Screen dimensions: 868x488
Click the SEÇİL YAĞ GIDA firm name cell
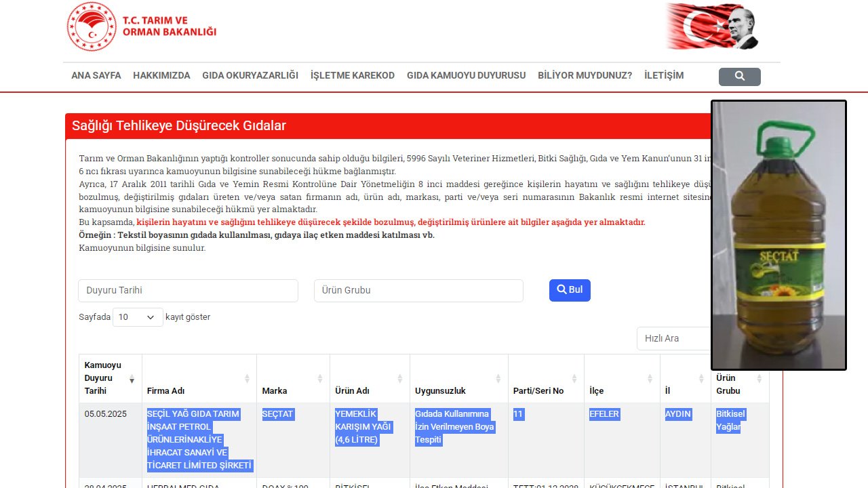[200, 440]
